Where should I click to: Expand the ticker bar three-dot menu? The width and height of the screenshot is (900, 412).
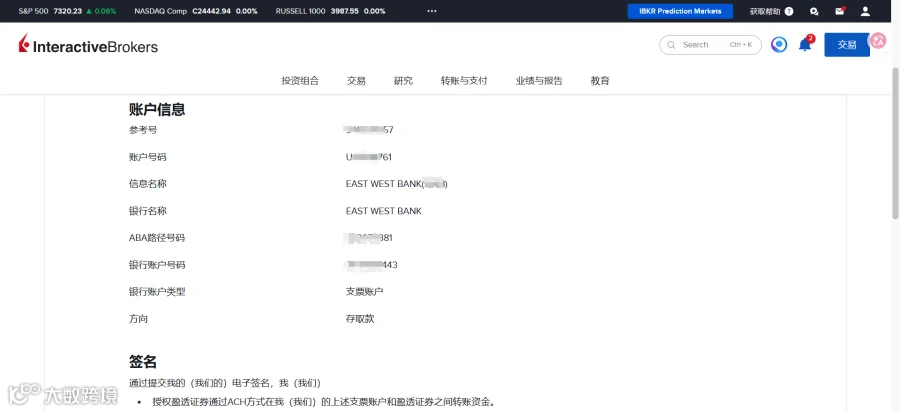click(x=432, y=11)
